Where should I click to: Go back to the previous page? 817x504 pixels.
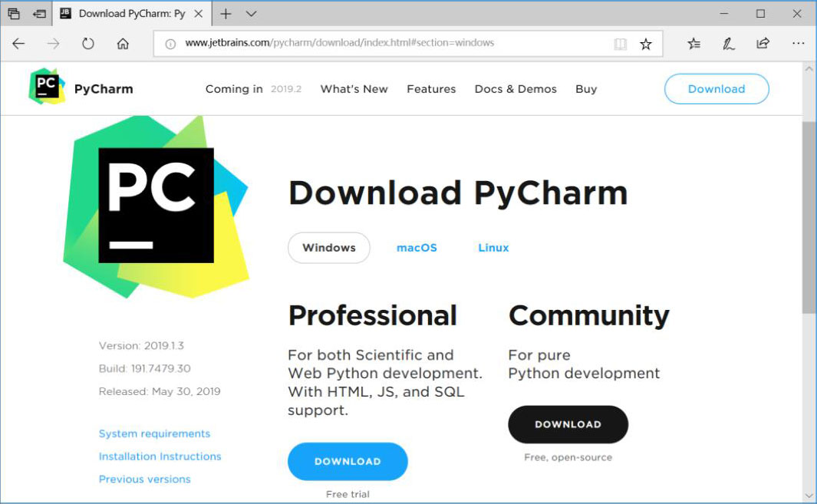pyautogui.click(x=18, y=44)
